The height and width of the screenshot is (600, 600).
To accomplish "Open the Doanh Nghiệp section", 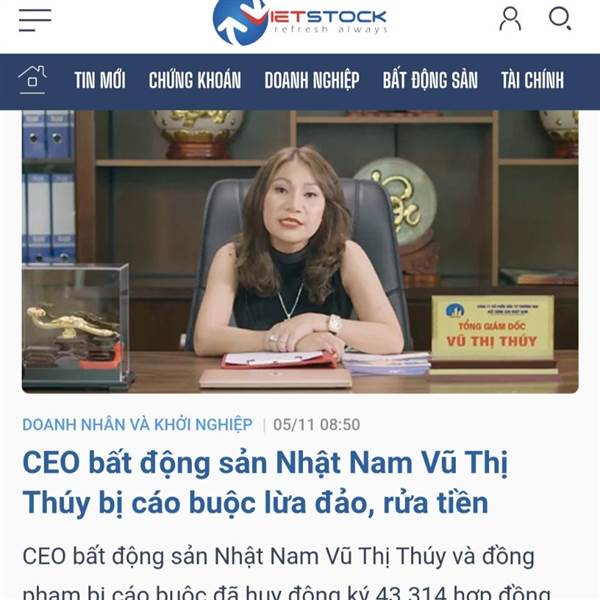I will click(312, 80).
